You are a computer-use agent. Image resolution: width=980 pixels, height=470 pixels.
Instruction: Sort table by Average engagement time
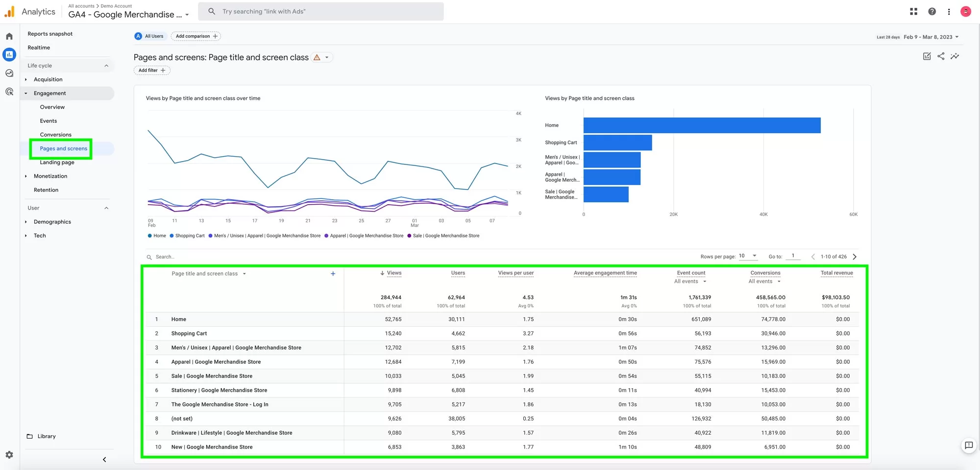[x=605, y=273]
